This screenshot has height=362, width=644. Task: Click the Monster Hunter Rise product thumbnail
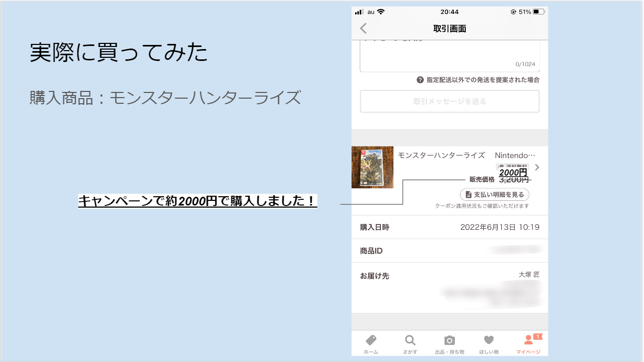[372, 167]
